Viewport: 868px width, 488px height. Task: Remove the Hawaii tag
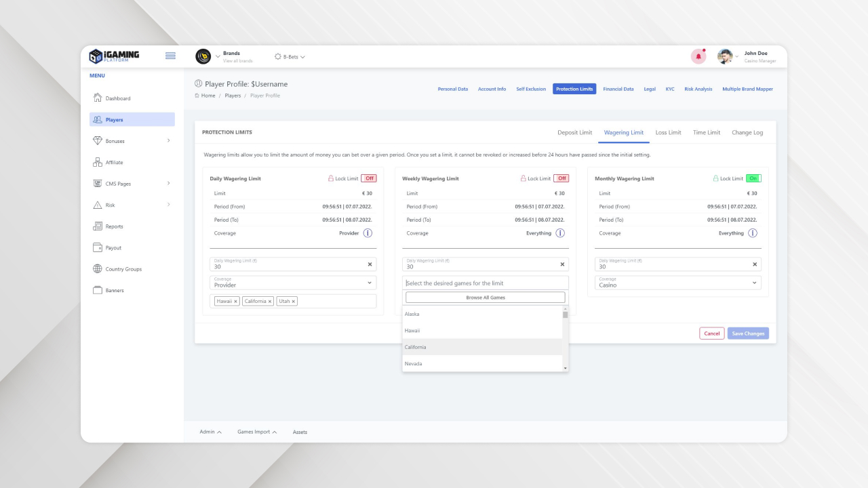236,301
